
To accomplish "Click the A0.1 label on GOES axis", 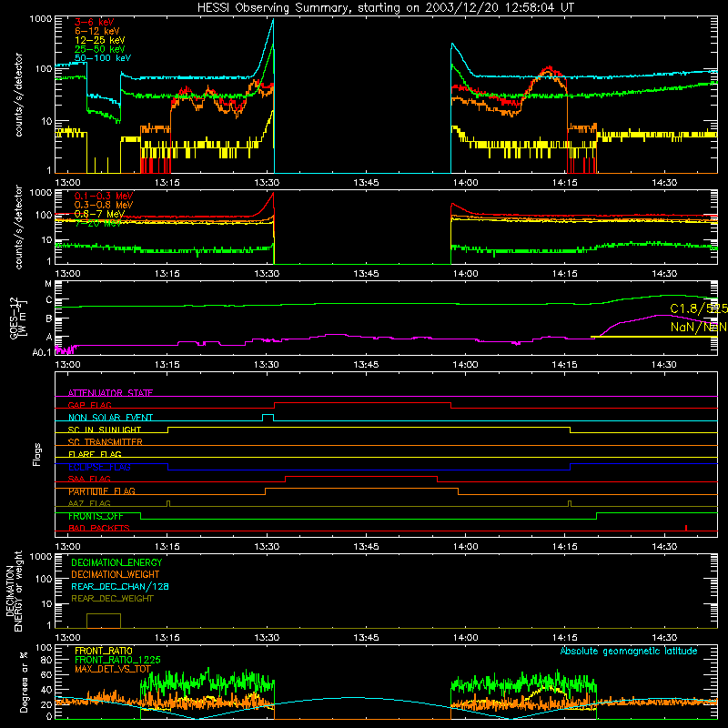I will click(x=42, y=352).
